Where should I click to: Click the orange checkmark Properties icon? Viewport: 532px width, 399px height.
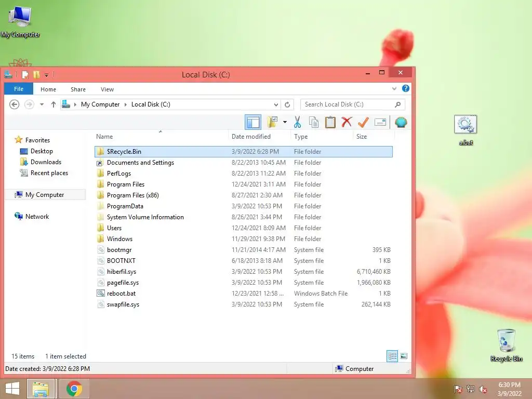[363, 122]
